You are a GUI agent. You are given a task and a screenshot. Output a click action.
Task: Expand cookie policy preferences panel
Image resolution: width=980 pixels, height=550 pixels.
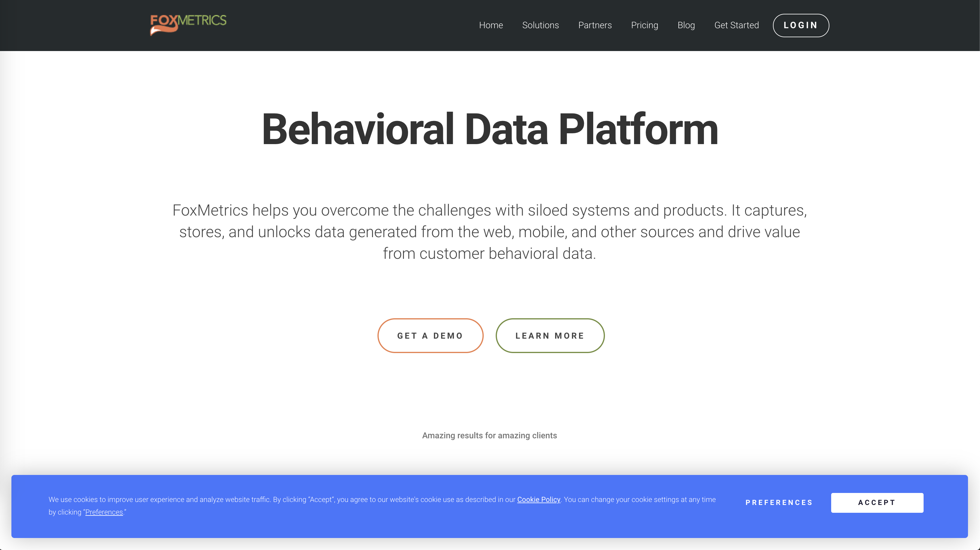point(780,502)
